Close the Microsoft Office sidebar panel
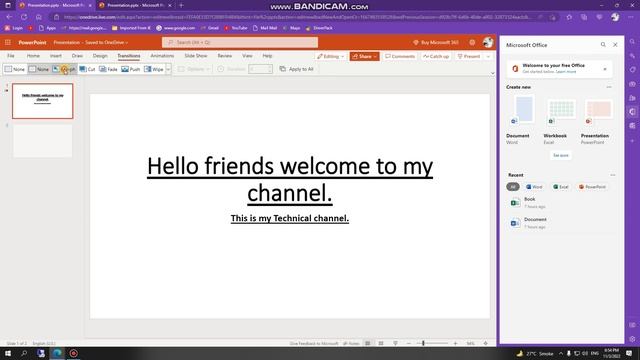The width and height of the screenshot is (640, 360). coord(615,44)
